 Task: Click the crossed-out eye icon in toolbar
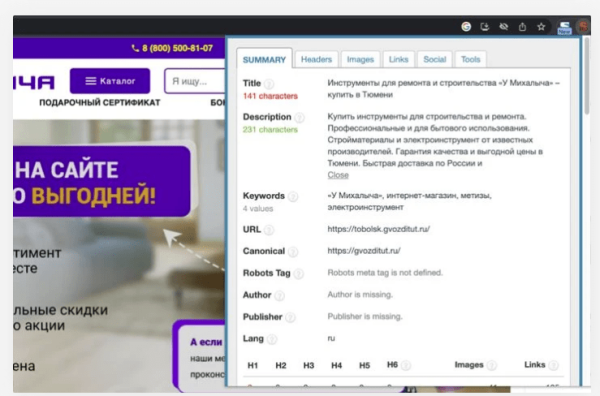504,26
